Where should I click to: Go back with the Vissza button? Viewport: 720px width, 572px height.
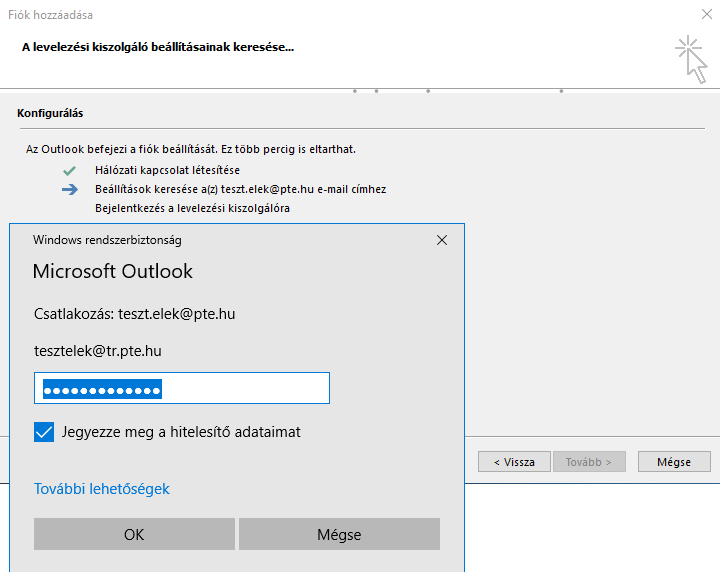click(514, 462)
